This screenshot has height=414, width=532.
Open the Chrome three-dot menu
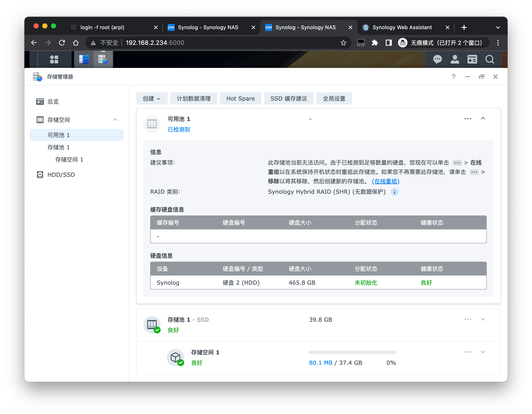tap(498, 43)
